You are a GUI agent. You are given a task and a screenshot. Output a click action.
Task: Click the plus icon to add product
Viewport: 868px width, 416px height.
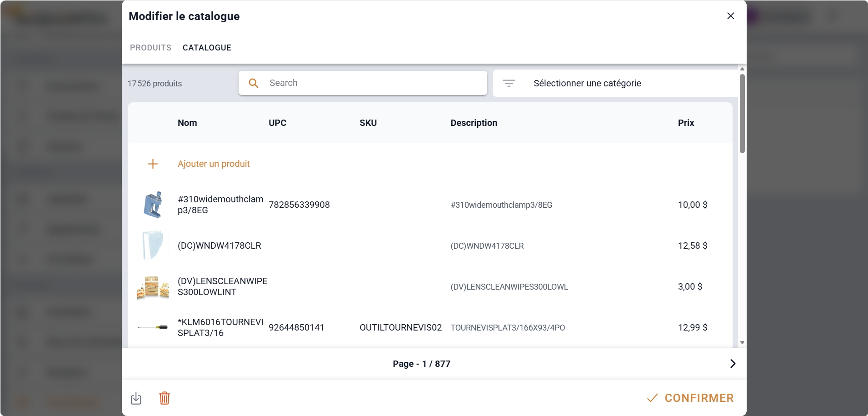(153, 164)
